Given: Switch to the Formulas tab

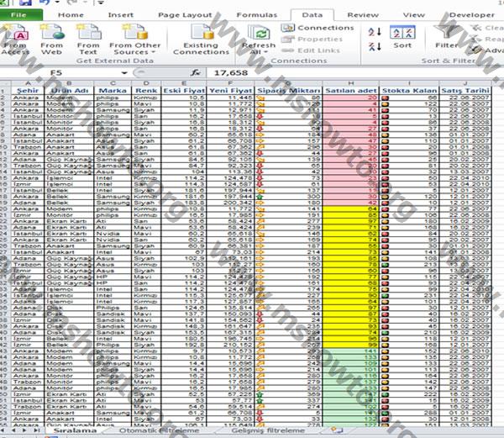Looking at the screenshot, I should [x=256, y=15].
